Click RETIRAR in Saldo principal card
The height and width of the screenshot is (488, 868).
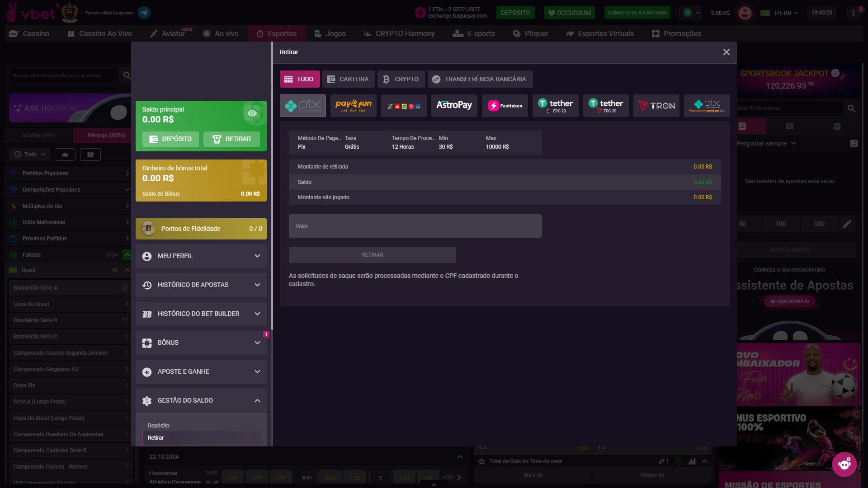pyautogui.click(x=231, y=139)
